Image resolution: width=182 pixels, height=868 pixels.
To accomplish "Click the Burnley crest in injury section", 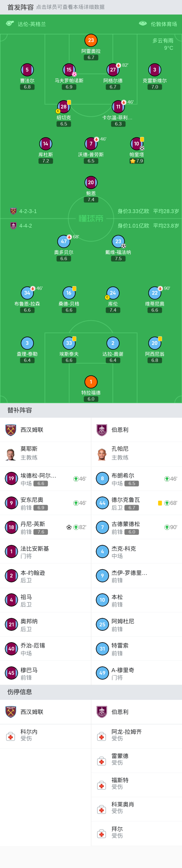I will click(x=102, y=712).
